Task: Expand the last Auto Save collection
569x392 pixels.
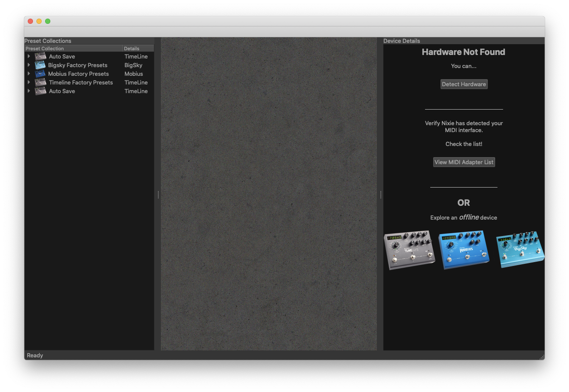Action: (x=29, y=91)
